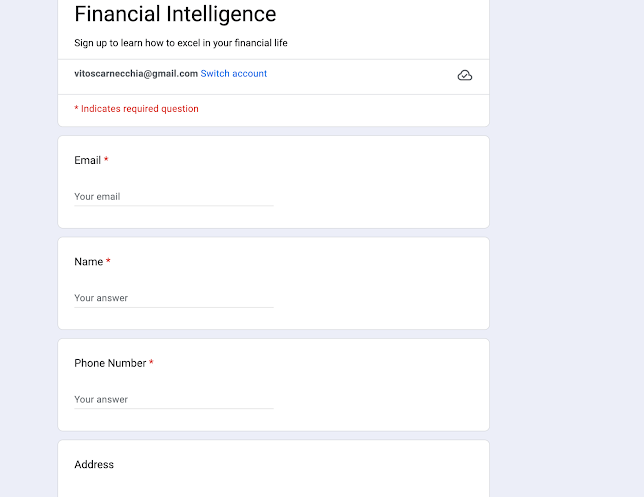Click the Phone Number question label
Viewport: 644px width, 497px height.
[x=110, y=363]
